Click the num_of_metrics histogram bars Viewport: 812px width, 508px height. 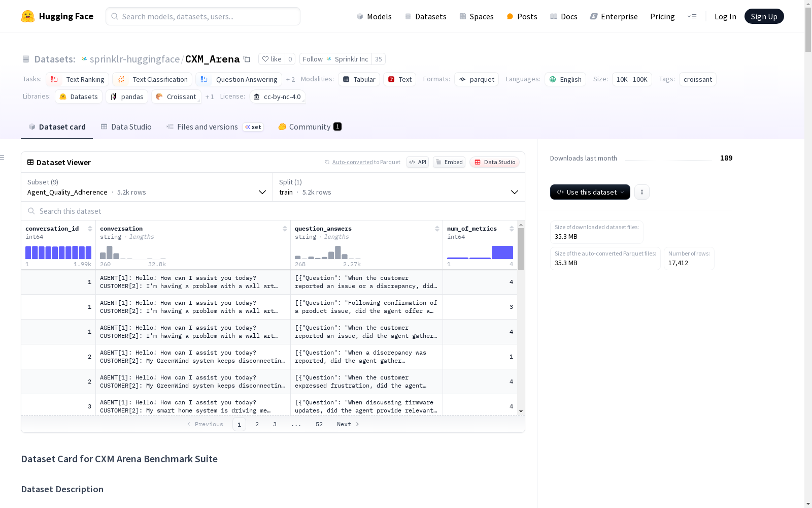[480, 252]
